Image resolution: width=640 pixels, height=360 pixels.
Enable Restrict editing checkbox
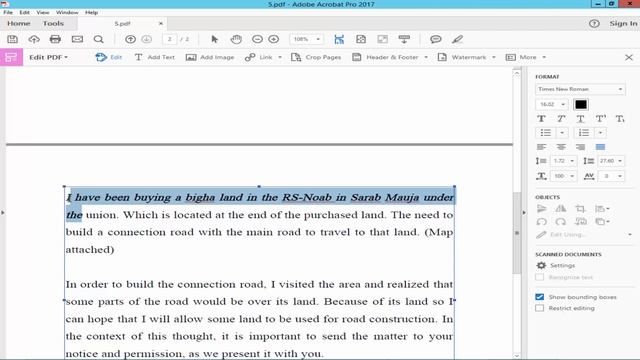540,308
